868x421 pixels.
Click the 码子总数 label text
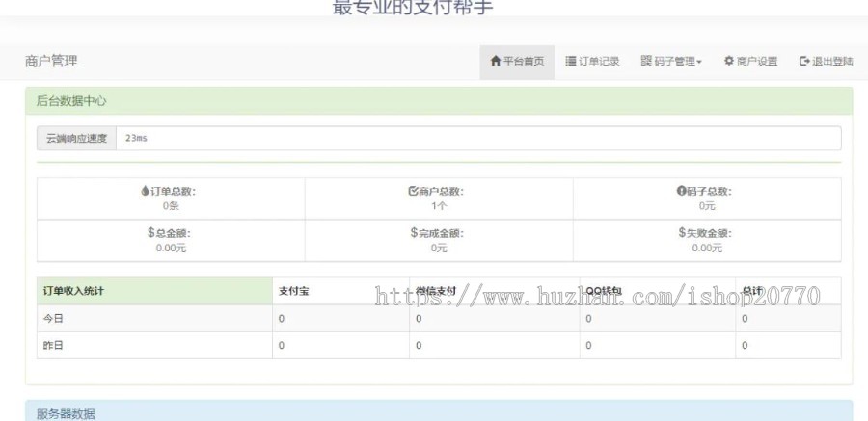(x=709, y=192)
